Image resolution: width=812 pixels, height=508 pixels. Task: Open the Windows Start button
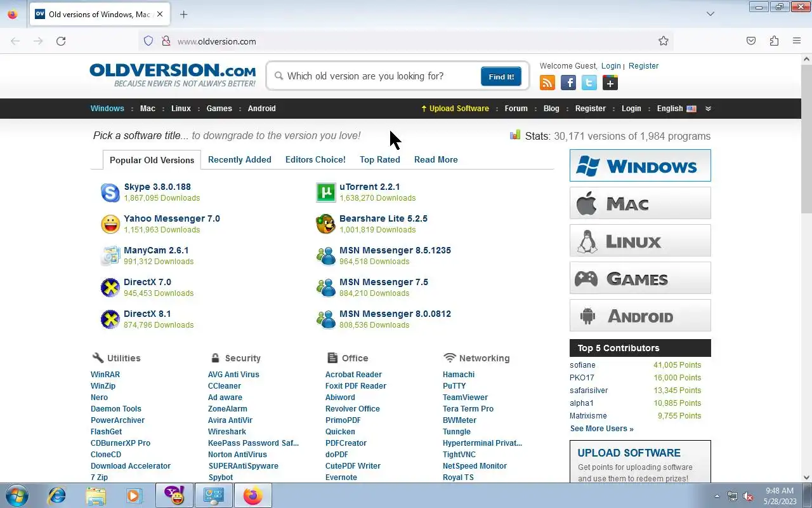[x=16, y=495]
